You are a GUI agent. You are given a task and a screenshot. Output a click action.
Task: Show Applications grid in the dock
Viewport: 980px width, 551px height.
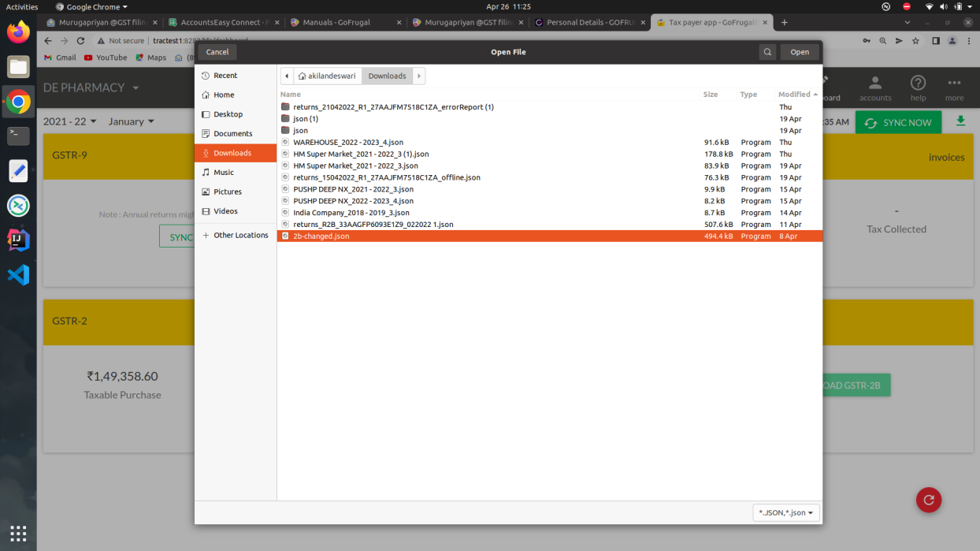(x=18, y=532)
